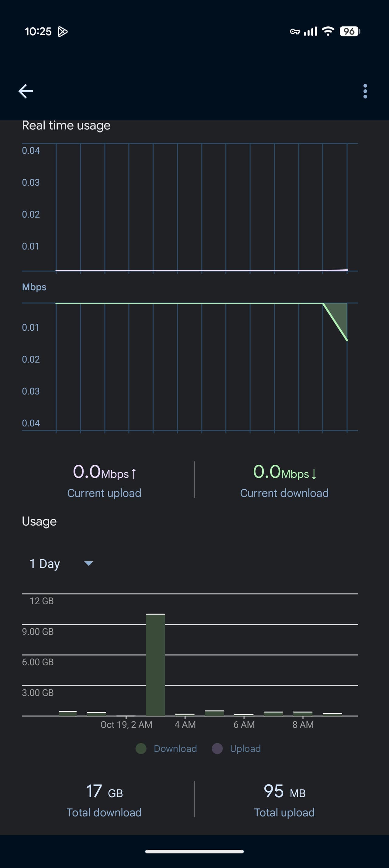This screenshot has width=389, height=868.
Task: Tap the home gesture bar
Action: tap(194, 852)
